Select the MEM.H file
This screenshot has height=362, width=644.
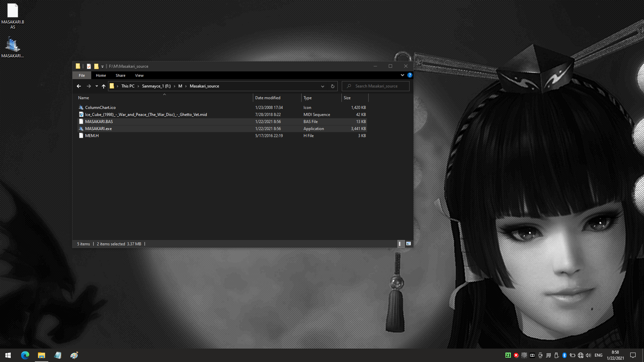[x=221, y=136]
